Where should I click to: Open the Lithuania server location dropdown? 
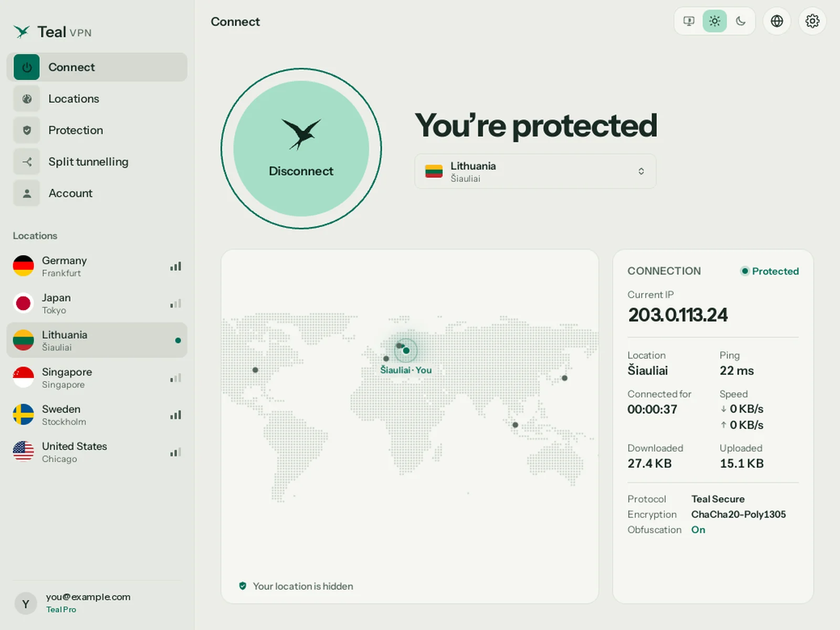click(x=535, y=171)
